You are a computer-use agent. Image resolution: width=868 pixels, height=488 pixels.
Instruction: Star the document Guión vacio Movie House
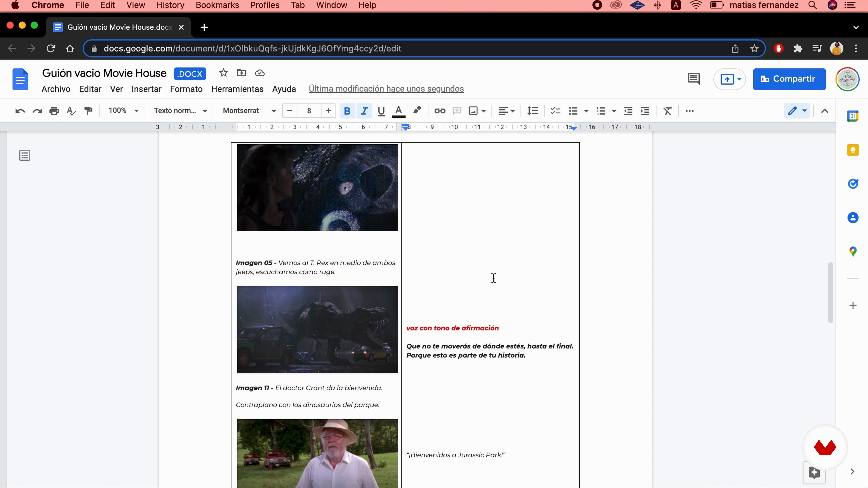tap(223, 73)
